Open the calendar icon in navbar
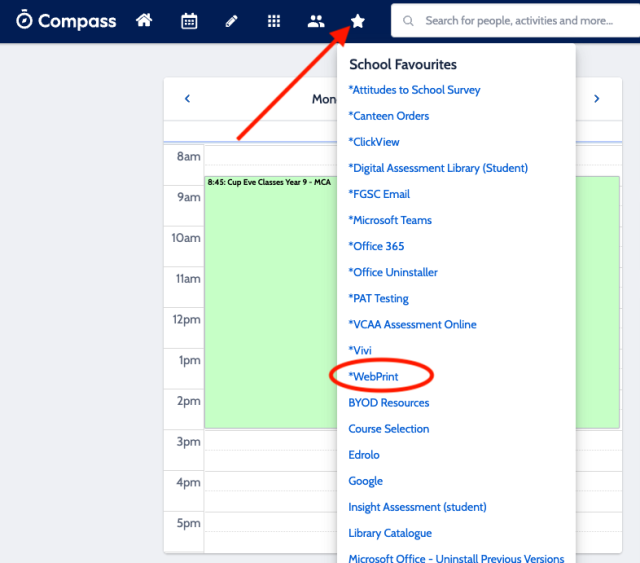Viewport: 640px width, 563px height. coord(189,21)
